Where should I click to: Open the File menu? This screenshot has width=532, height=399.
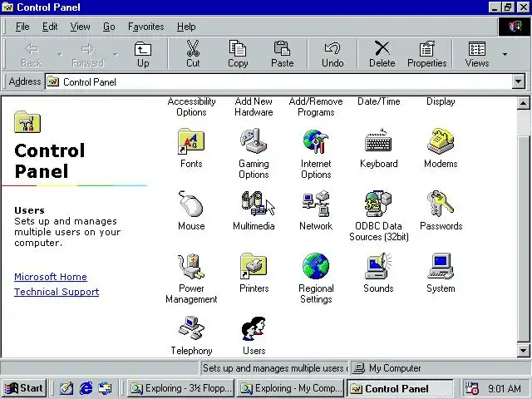point(22,27)
